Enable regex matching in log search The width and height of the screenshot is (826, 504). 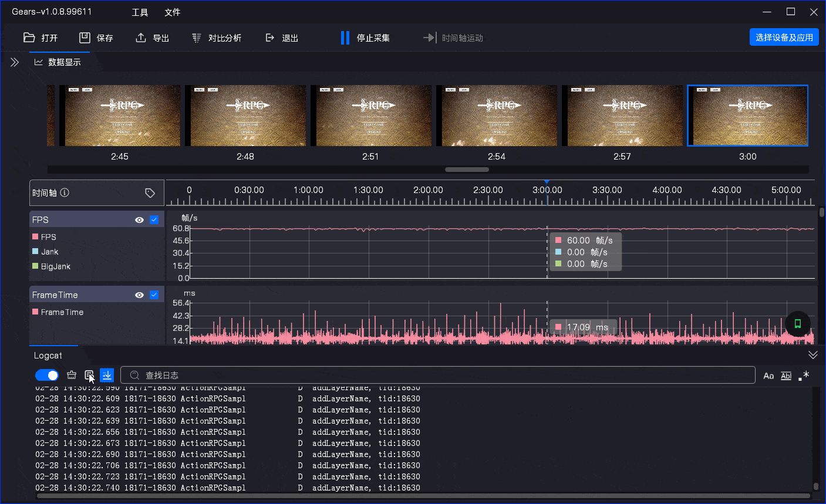804,376
